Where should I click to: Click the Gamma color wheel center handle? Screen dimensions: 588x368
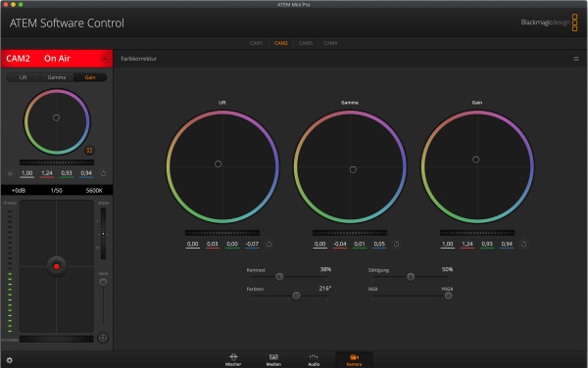(x=353, y=170)
